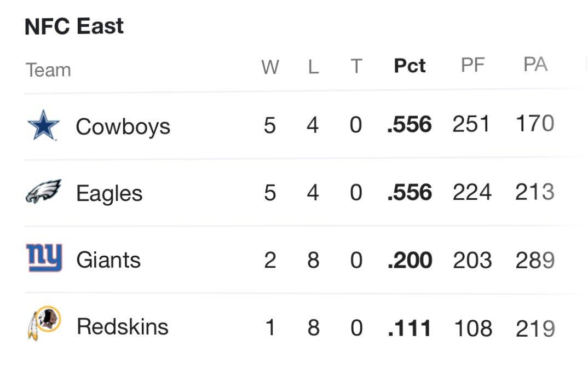Click the Washington Redskins logo
588x369 pixels.
coord(44,324)
